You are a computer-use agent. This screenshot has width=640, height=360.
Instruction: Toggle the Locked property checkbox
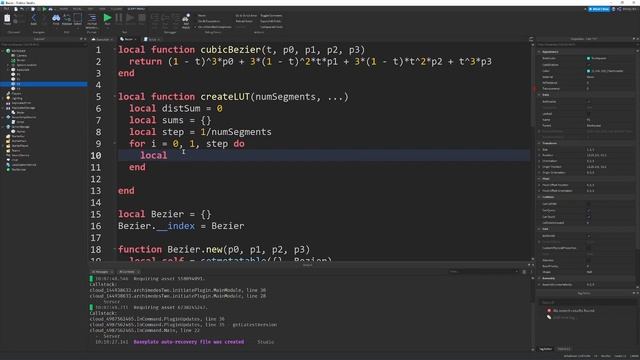point(588,114)
